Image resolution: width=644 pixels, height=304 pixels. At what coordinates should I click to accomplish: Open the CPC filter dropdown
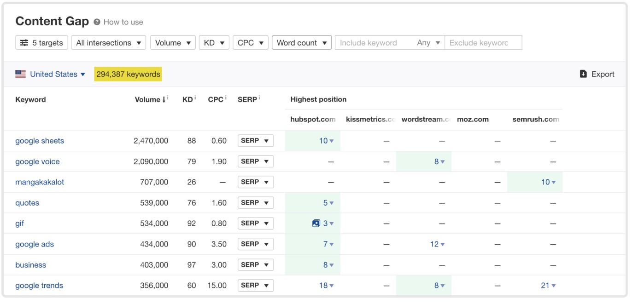click(x=251, y=43)
